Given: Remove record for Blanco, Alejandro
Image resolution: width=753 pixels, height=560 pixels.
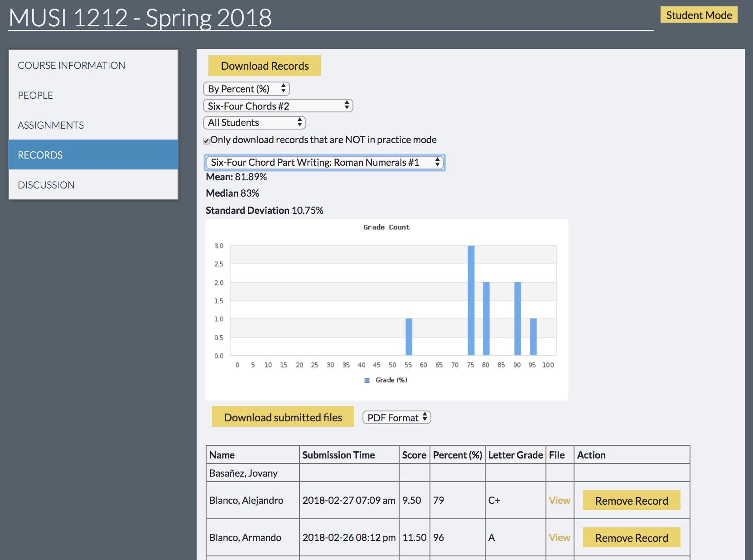Looking at the screenshot, I should tap(631, 501).
